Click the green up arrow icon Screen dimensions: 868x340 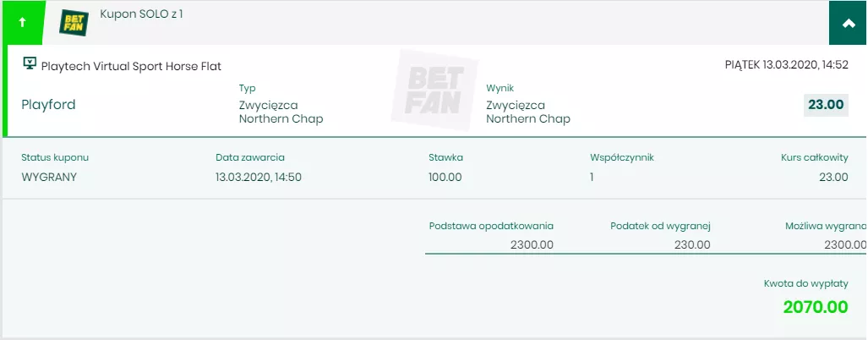(x=23, y=23)
